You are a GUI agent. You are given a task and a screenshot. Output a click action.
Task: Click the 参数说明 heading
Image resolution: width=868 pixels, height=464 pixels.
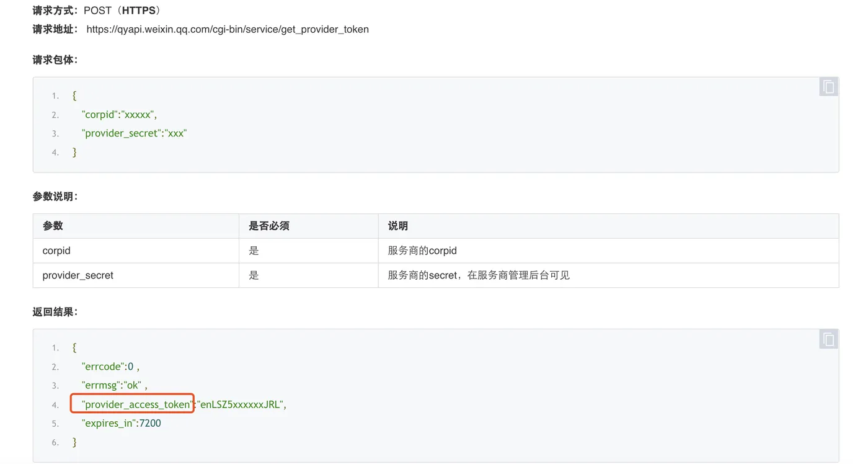[x=55, y=196]
